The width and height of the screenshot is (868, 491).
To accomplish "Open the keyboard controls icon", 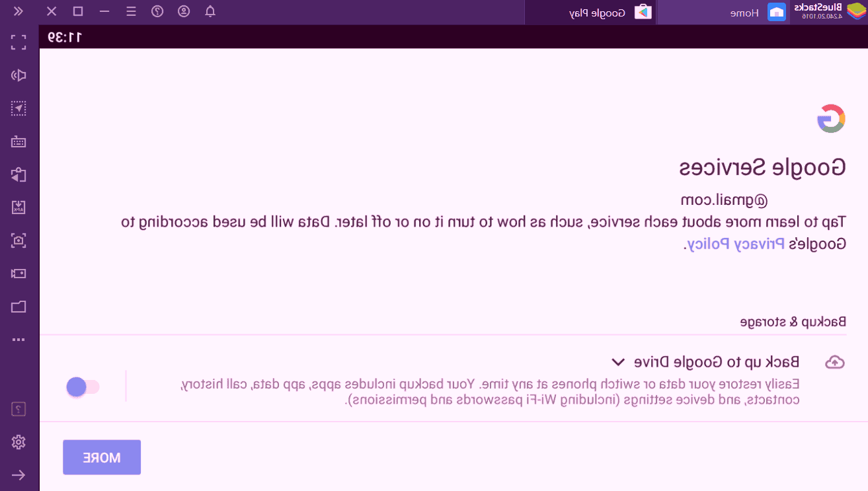I will 19,142.
